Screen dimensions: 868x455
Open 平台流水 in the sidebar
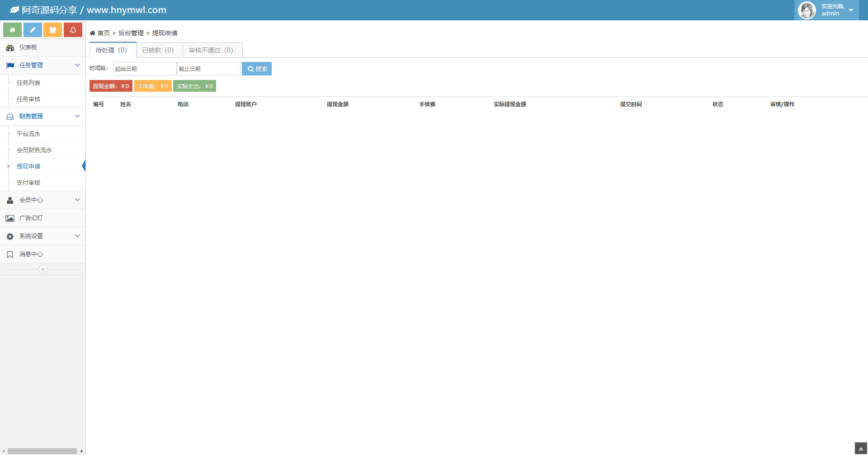coord(28,134)
